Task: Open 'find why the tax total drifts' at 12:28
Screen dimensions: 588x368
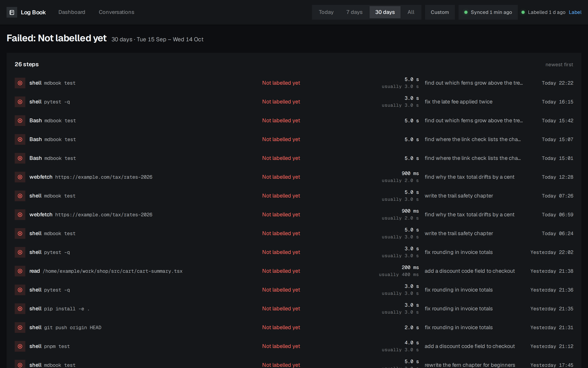Action: pos(469,177)
